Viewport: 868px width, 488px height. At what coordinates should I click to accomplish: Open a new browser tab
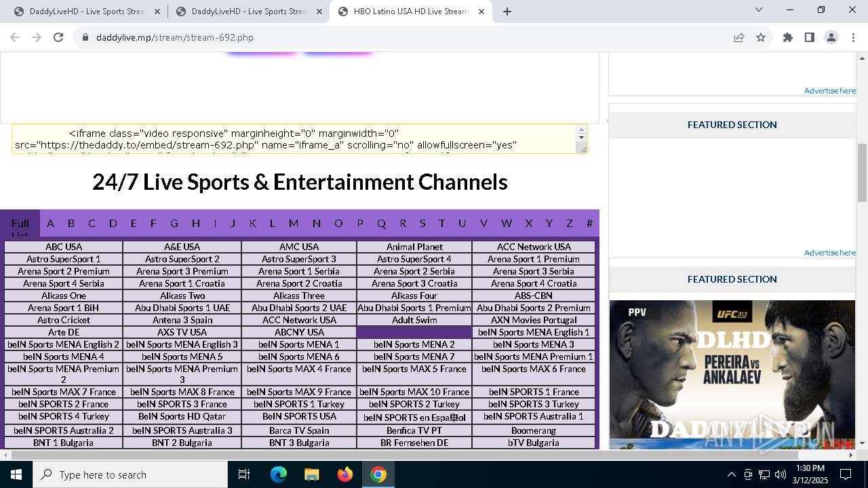click(507, 12)
